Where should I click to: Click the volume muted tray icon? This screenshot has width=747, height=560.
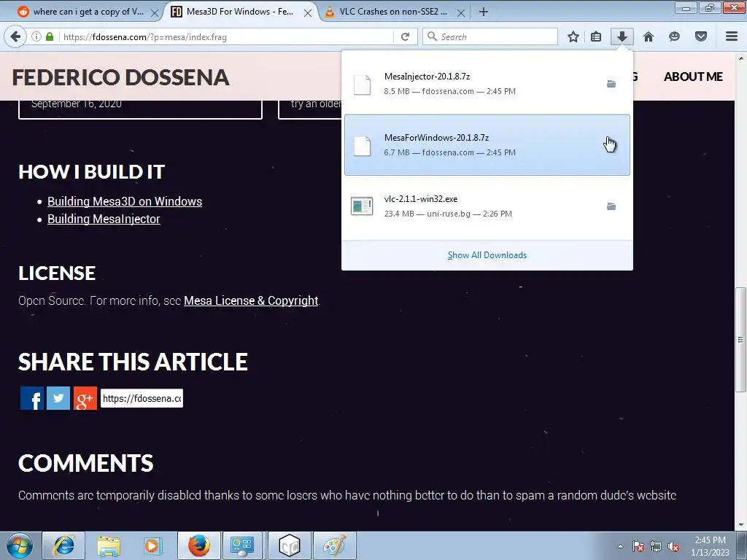point(673,547)
